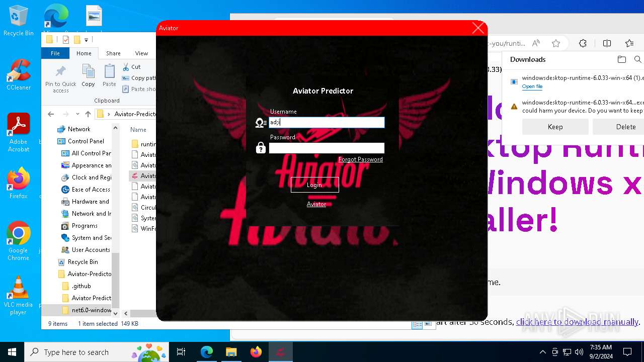Click the Paste shortcut ribbon button
The width and height of the screenshot is (644, 362).
139,89
